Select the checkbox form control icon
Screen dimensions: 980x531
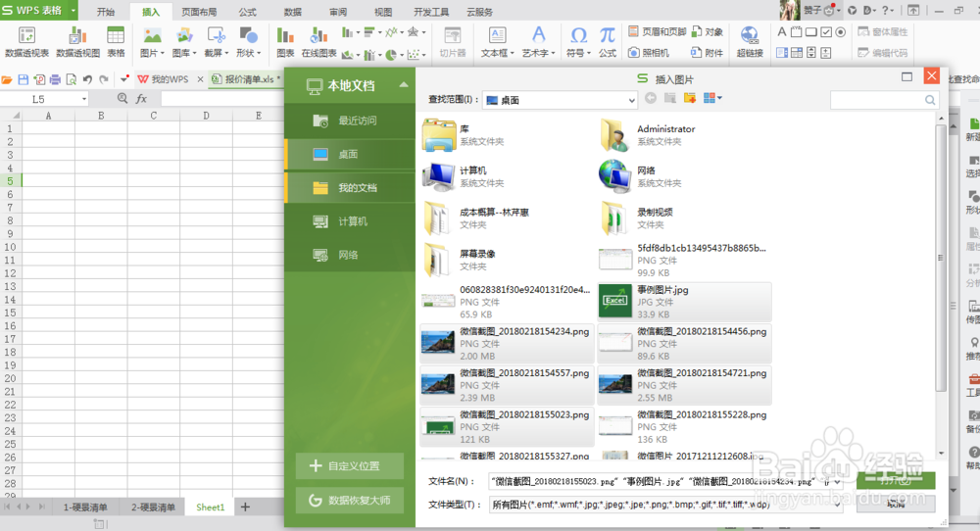tap(825, 32)
